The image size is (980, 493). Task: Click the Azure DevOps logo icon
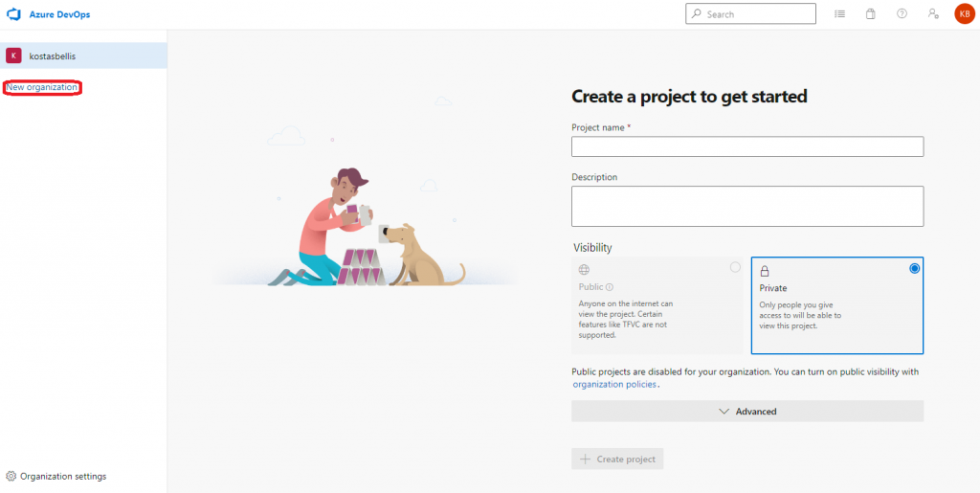pyautogui.click(x=14, y=15)
